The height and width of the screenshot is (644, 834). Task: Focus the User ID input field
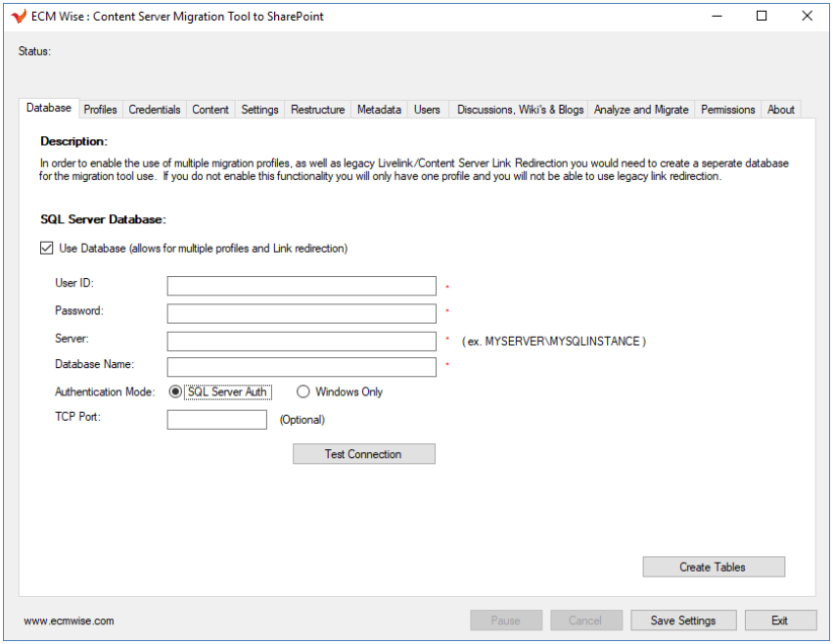tap(301, 286)
